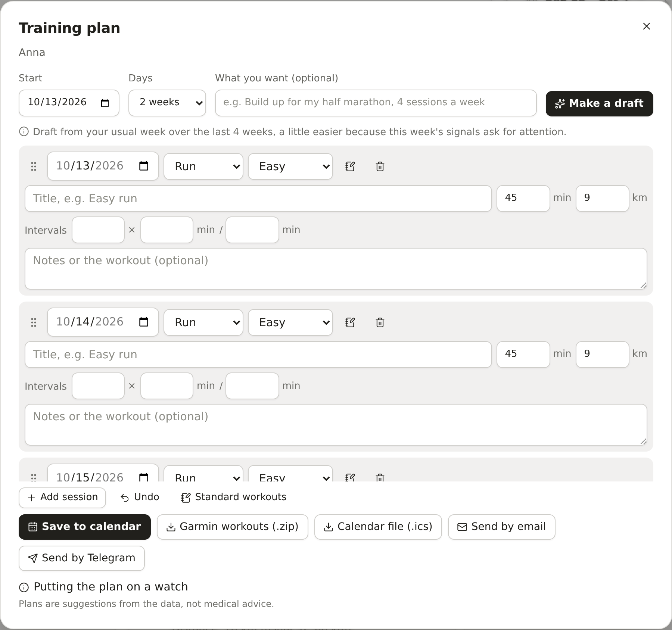Open sport dropdown of 10/15/2026 session

[x=203, y=474]
